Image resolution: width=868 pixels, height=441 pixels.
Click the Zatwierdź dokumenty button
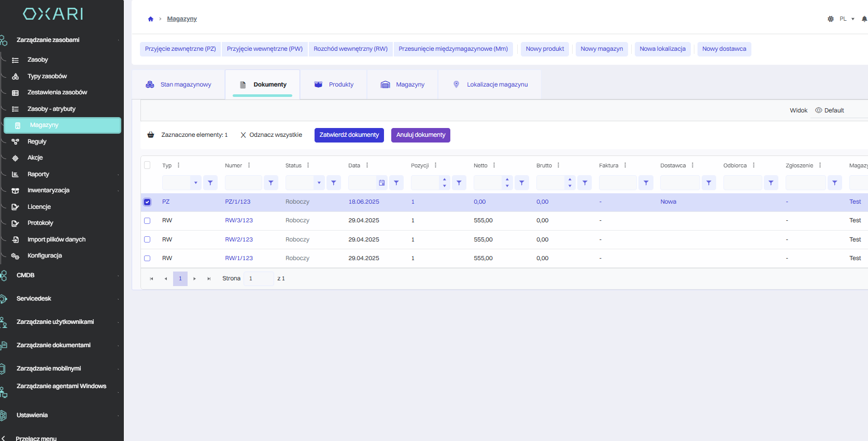[x=349, y=135]
